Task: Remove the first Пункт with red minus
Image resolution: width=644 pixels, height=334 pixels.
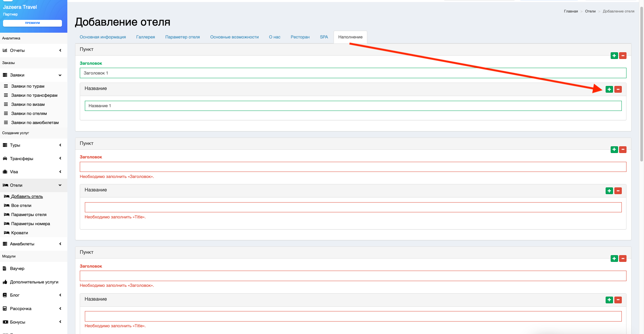Action: point(623,56)
